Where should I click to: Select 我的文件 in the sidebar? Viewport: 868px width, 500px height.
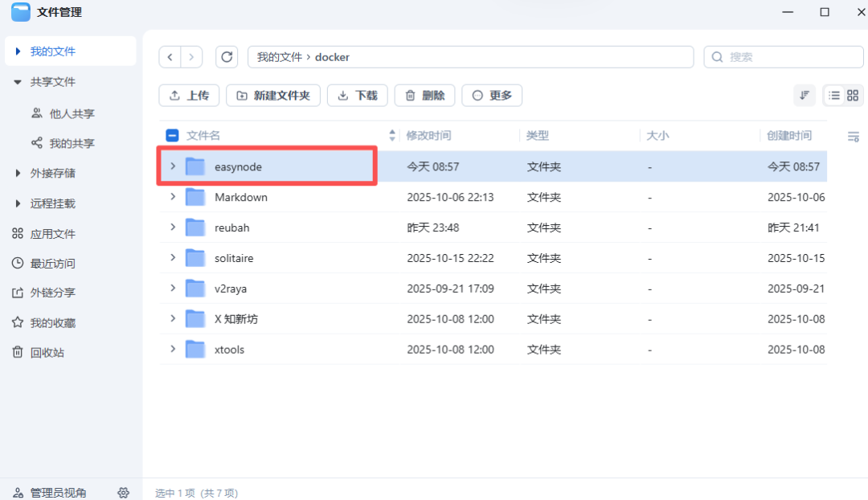(48, 50)
